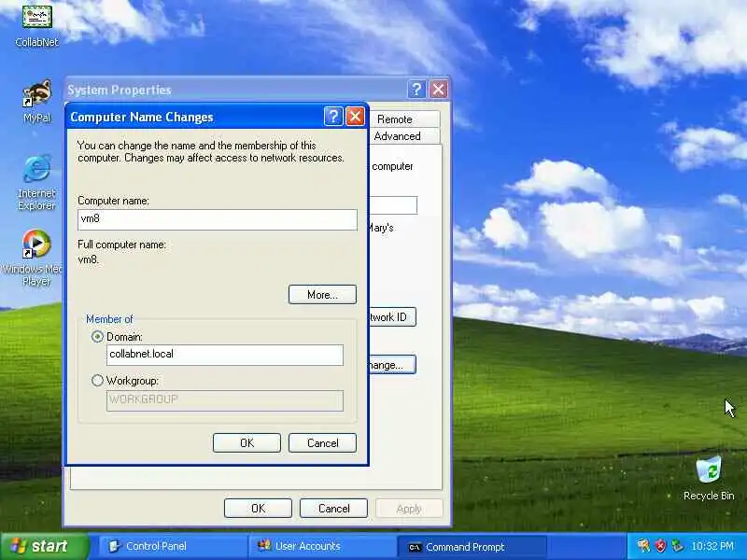Click the System Properties help button
Screen dimensions: 747x560
tap(416, 89)
